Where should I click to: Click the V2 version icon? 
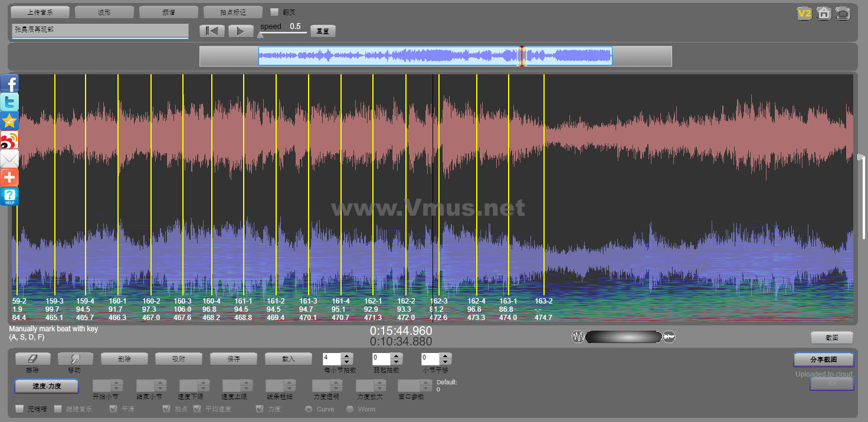pyautogui.click(x=804, y=13)
